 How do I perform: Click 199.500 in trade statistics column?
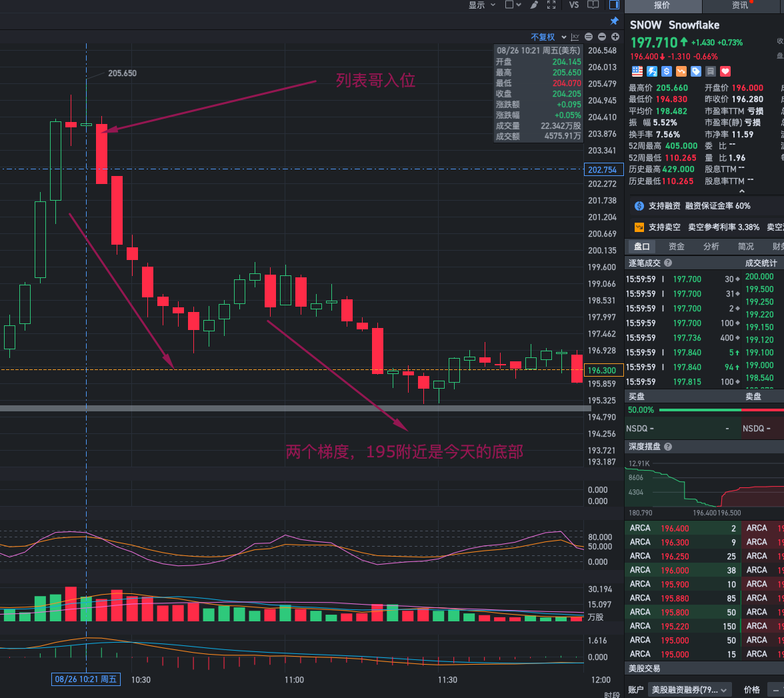[759, 289]
